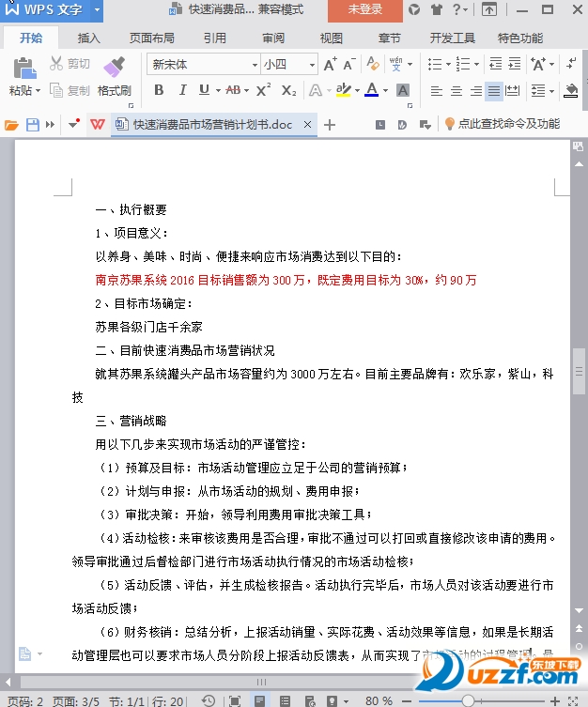The width and height of the screenshot is (588, 707).
Task: Click the red 南京苏果系统 2016 line
Action: tap(286, 280)
